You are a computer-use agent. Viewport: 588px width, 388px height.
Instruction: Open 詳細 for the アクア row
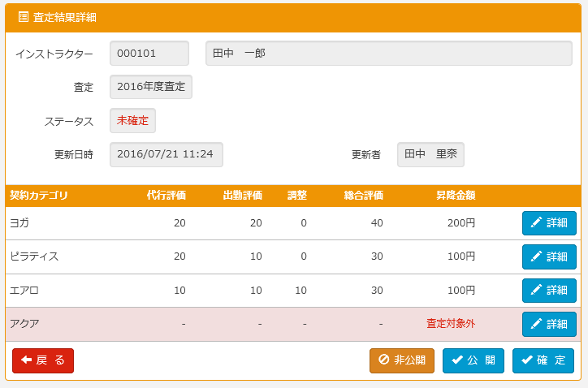549,324
